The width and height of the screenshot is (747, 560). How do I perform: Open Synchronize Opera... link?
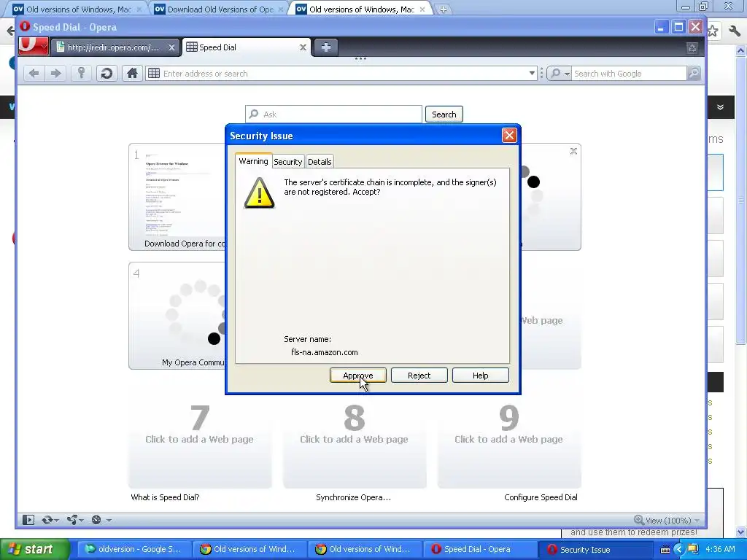(354, 497)
